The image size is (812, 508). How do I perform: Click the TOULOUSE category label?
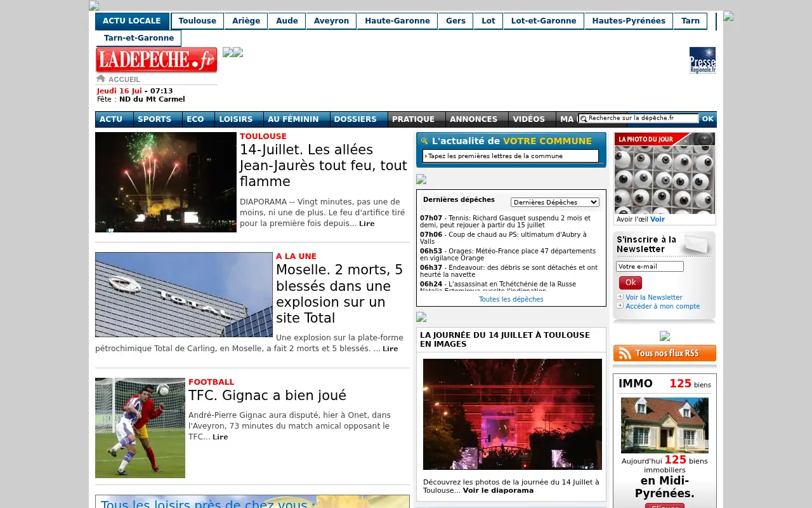click(263, 136)
